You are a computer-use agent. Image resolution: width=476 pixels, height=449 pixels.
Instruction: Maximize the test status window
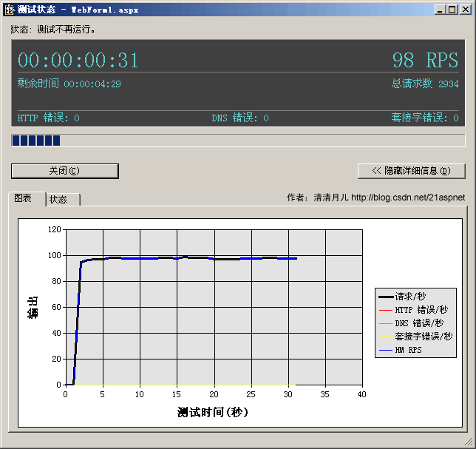(x=452, y=10)
